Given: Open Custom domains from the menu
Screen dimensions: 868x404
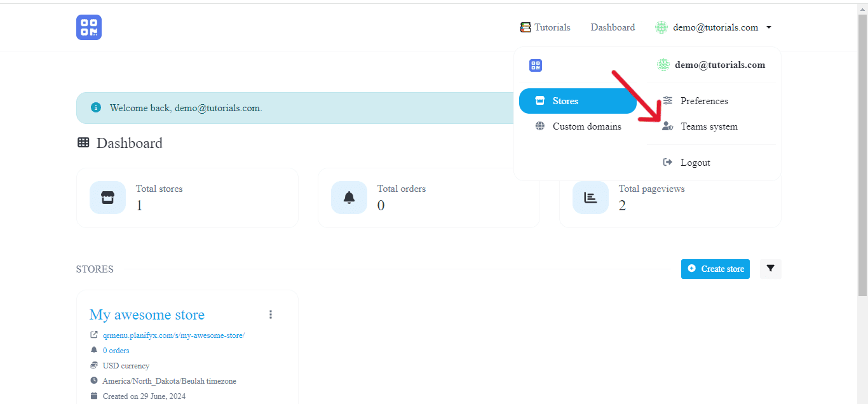Looking at the screenshot, I should pos(586,126).
